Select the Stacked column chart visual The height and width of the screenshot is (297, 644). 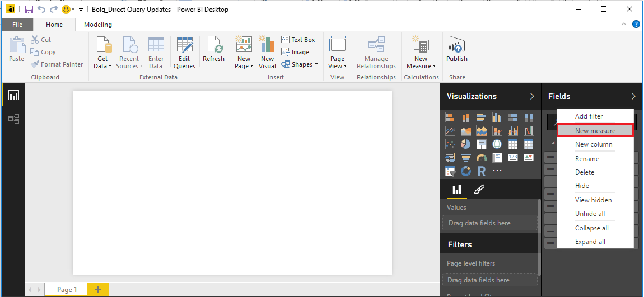pyautogui.click(x=466, y=117)
